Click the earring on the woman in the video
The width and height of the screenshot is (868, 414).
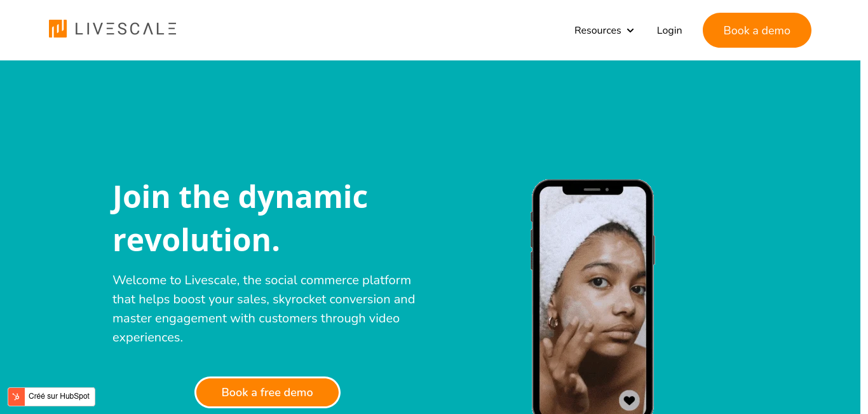pyautogui.click(x=553, y=321)
